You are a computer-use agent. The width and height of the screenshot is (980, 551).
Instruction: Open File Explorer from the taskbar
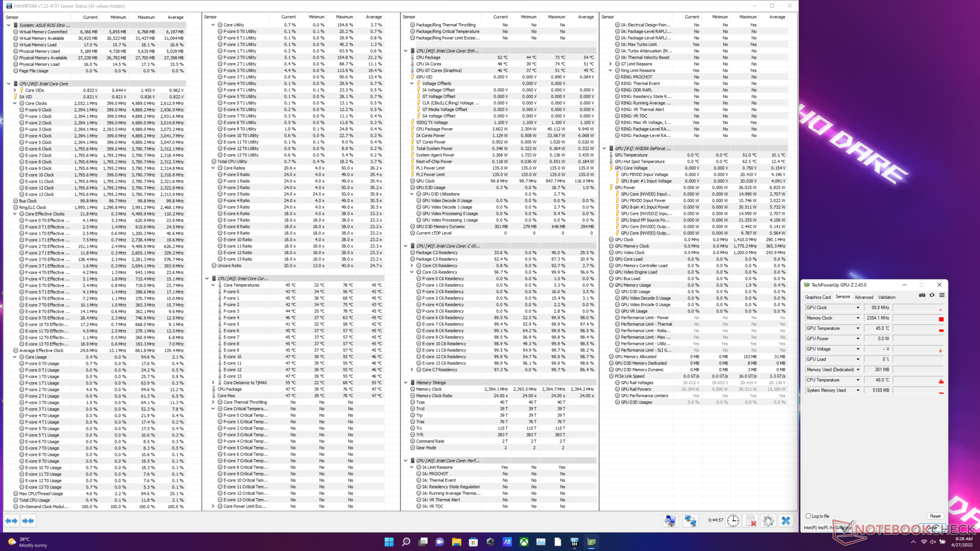(456, 542)
